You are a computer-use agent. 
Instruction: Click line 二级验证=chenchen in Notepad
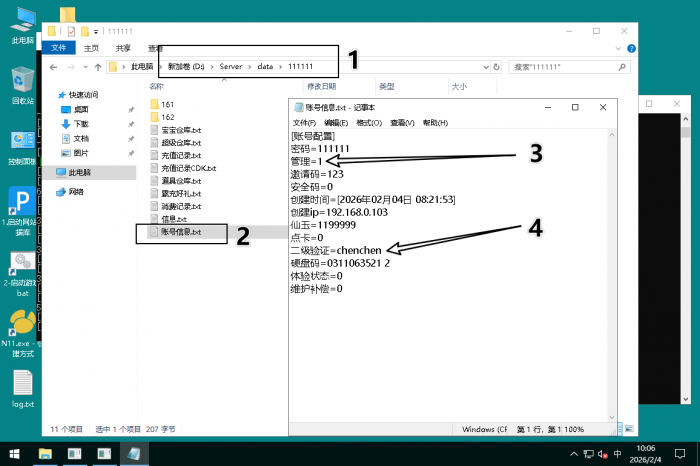click(x=336, y=250)
